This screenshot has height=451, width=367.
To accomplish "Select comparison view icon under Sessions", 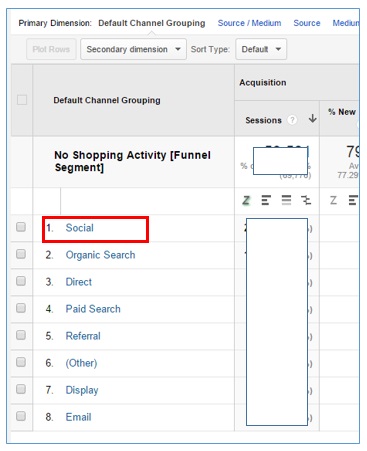I will [x=306, y=200].
